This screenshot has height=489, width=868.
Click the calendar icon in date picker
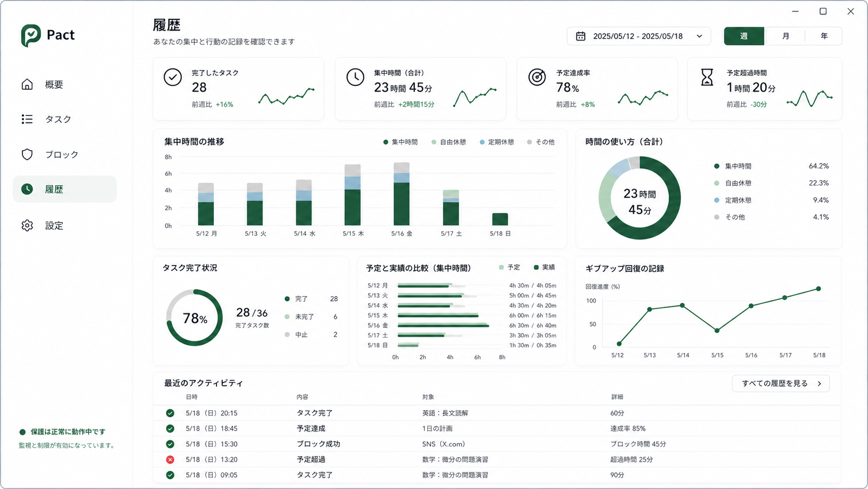[580, 36]
